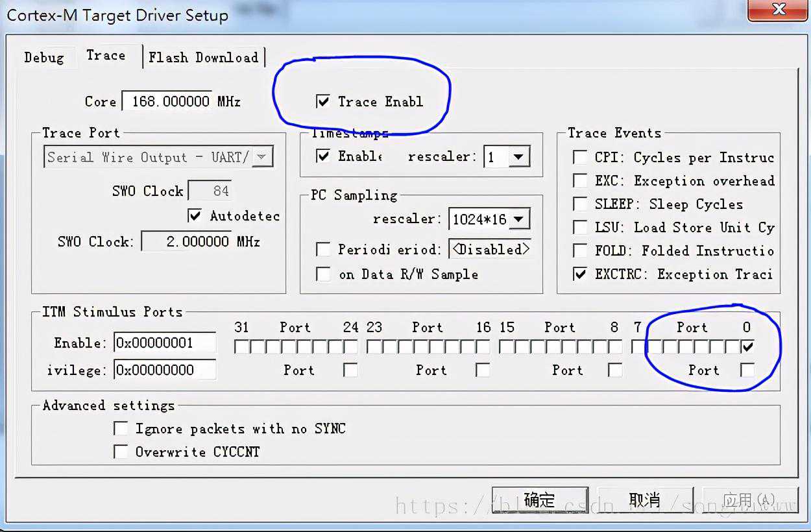Viewport: 811px width, 532px height.
Task: Click the 确定 (OK) button
Action: click(539, 500)
